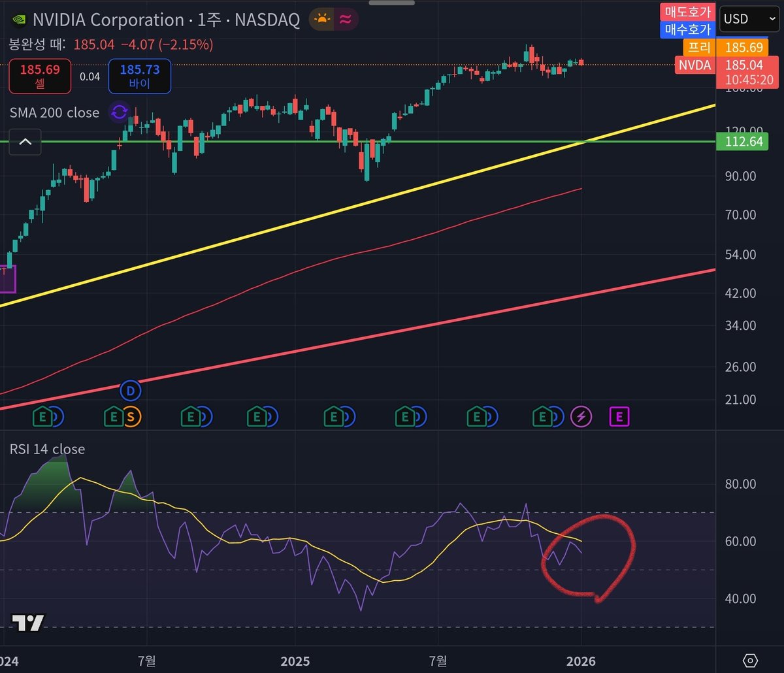
Task: Tap the 60.00 level on the RSI scale
Action: (740, 541)
